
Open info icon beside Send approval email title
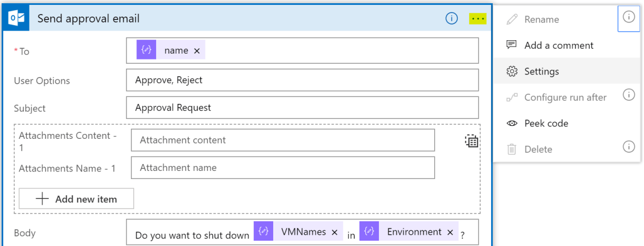pyautogui.click(x=452, y=19)
